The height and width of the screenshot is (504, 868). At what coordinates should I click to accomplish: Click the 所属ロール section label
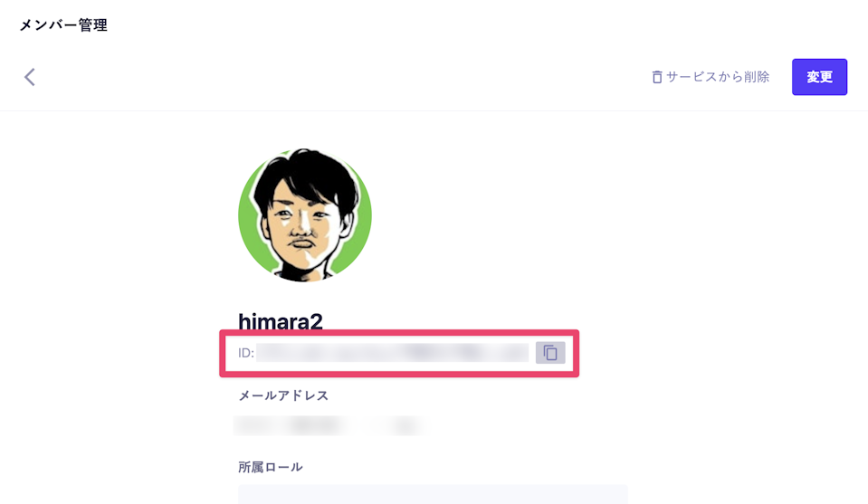coord(270,467)
